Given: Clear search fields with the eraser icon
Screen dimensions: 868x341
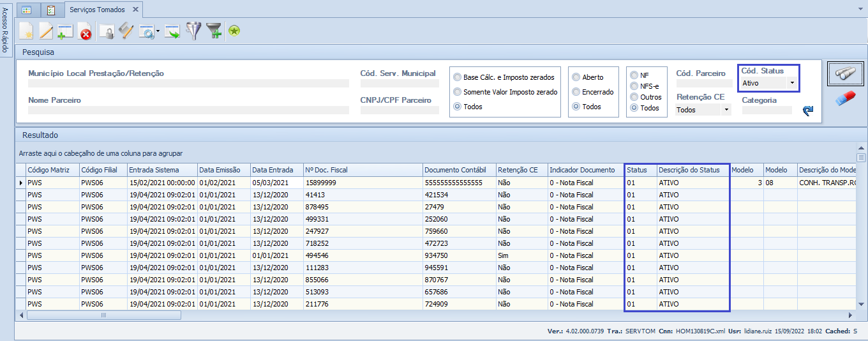Looking at the screenshot, I should tap(845, 99).
